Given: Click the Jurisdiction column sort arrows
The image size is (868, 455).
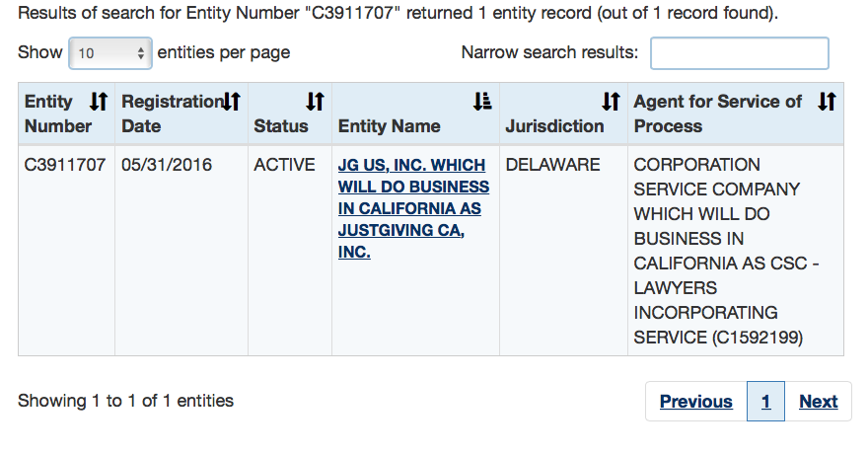Looking at the screenshot, I should pyautogui.click(x=612, y=102).
